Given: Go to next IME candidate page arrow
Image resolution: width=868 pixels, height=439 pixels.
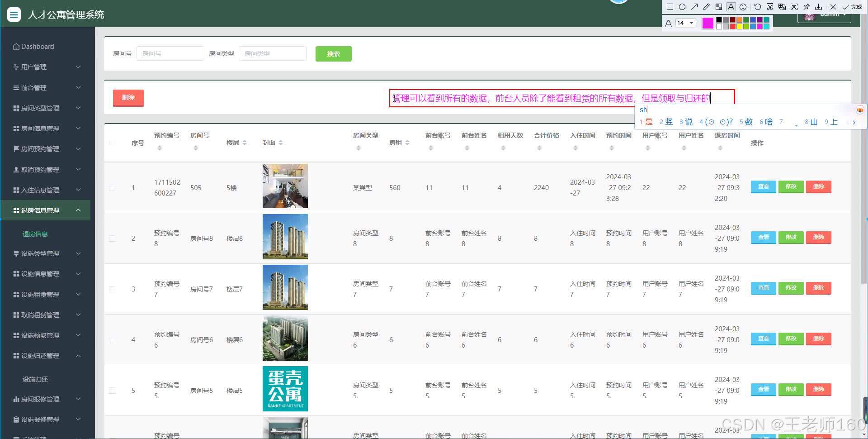Looking at the screenshot, I should pyautogui.click(x=854, y=122).
